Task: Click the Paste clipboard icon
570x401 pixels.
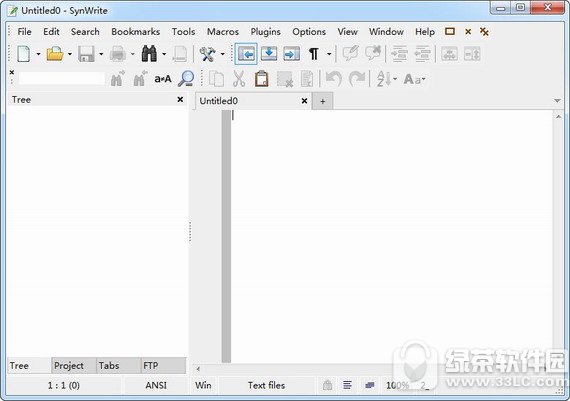Action: coord(262,79)
